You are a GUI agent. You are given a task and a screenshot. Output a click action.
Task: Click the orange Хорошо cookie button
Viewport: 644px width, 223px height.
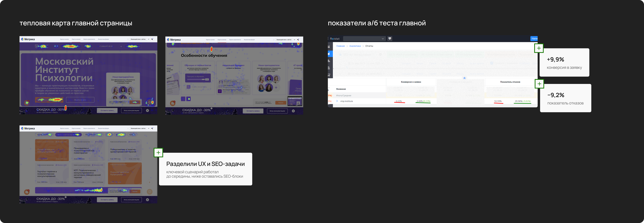point(281,102)
